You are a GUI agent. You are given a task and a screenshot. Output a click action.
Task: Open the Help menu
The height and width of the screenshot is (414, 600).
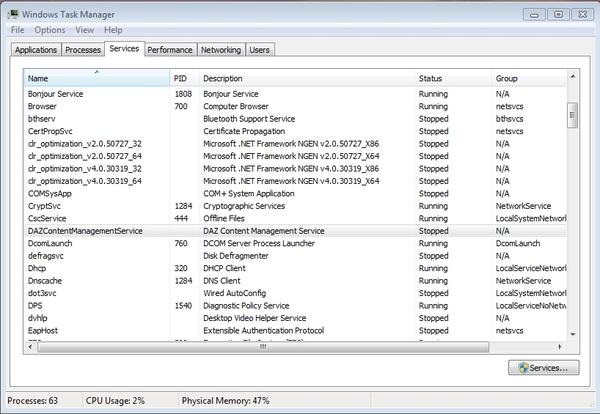tap(113, 30)
